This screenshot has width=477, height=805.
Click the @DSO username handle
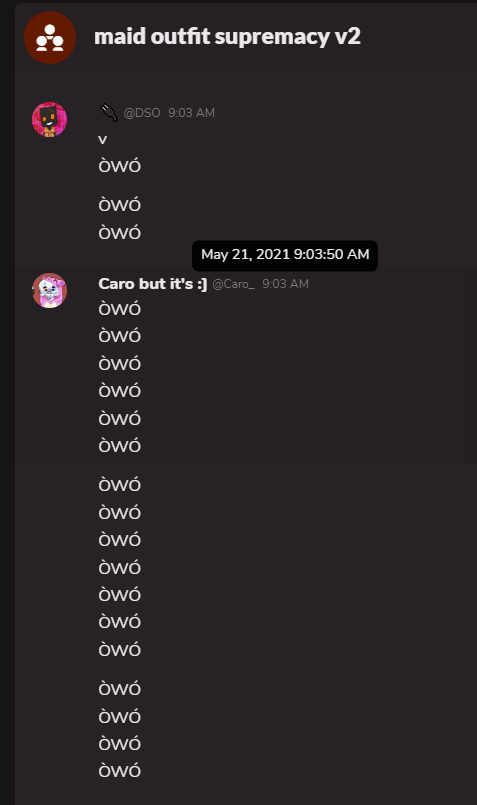(x=142, y=113)
